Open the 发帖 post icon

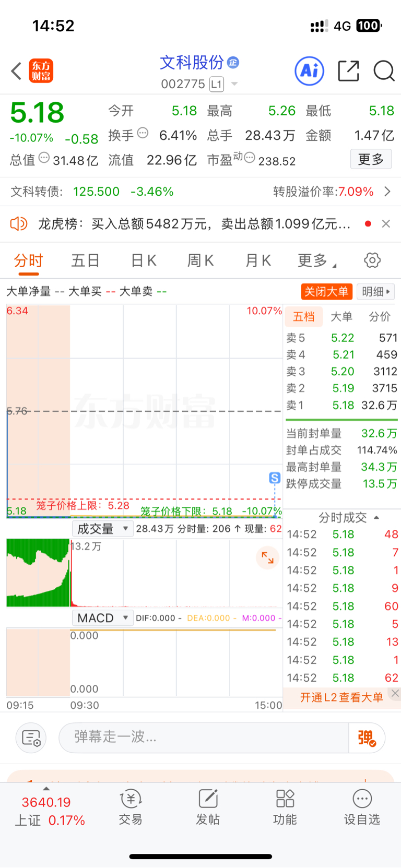[208, 807]
